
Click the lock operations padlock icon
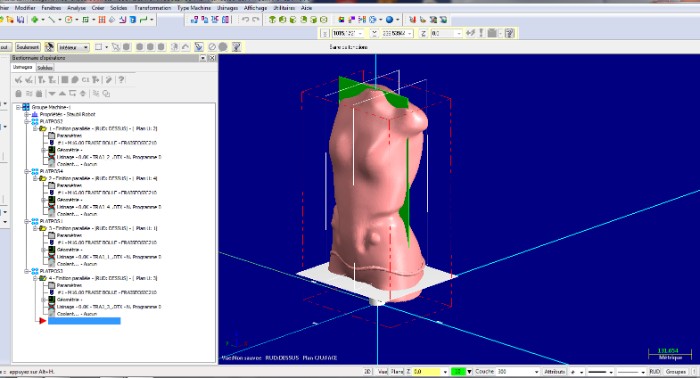coord(18,94)
